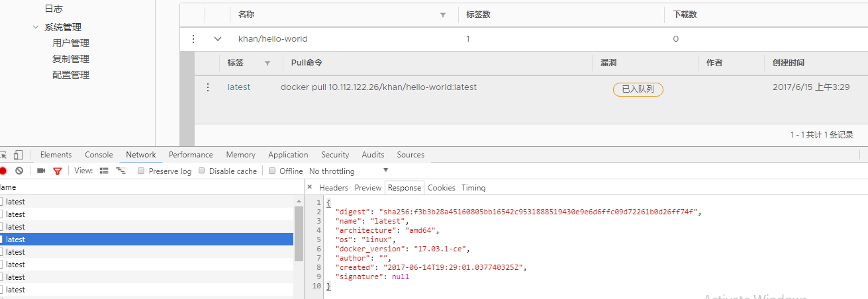Click the 漏洞 column header
868x299 pixels.
tap(608, 63)
